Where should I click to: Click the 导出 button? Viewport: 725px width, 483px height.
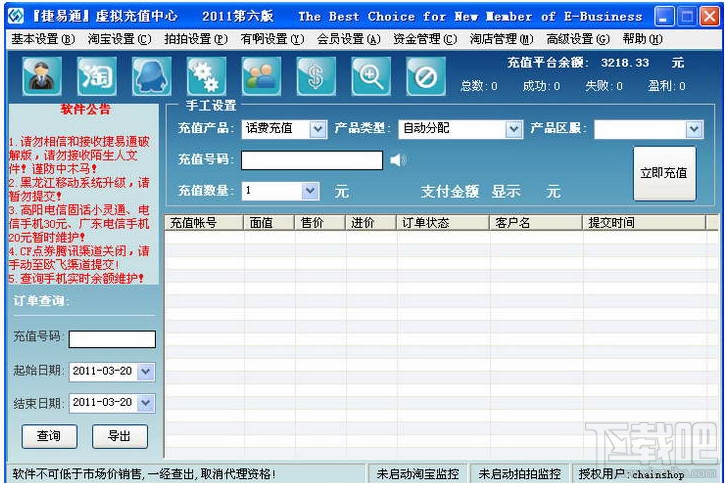pyautogui.click(x=120, y=436)
